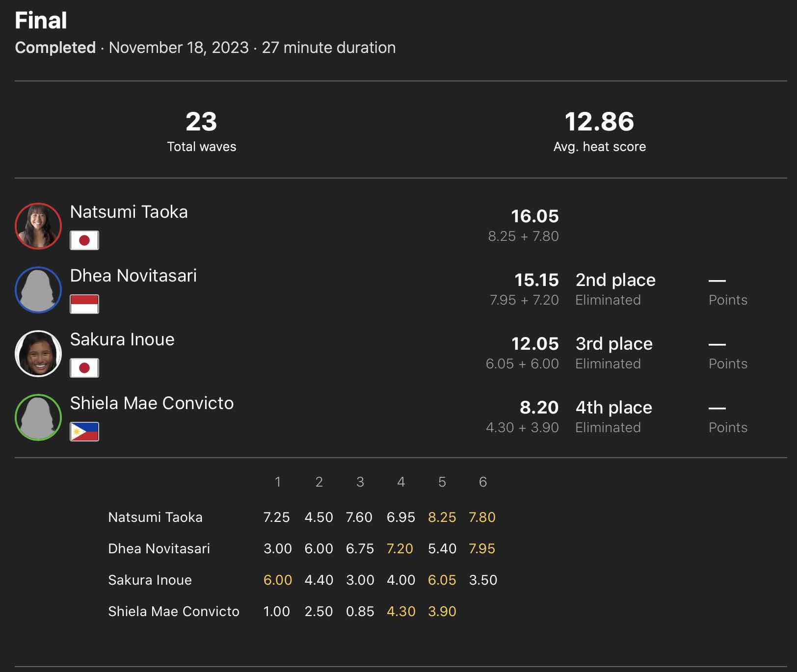
Task: Click Natsumi Taoka's 16.05 heat total
Action: coord(535,216)
